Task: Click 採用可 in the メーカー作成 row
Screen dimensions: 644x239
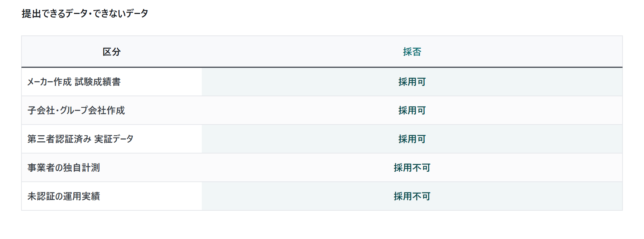Action: (x=412, y=82)
